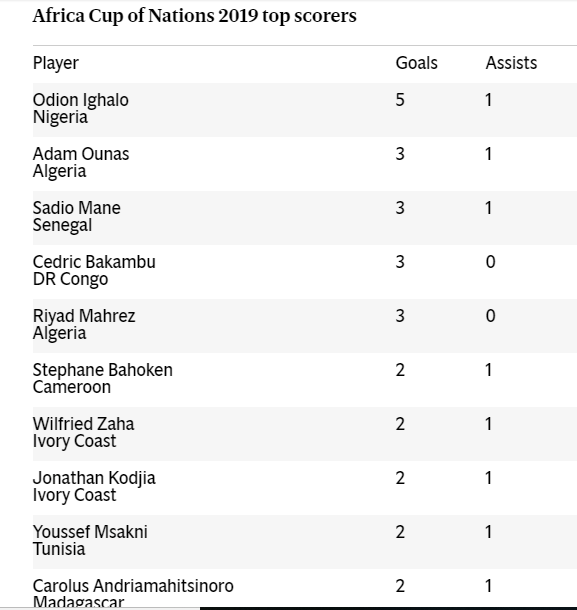Click Adam Ounas player name

pyautogui.click(x=81, y=154)
